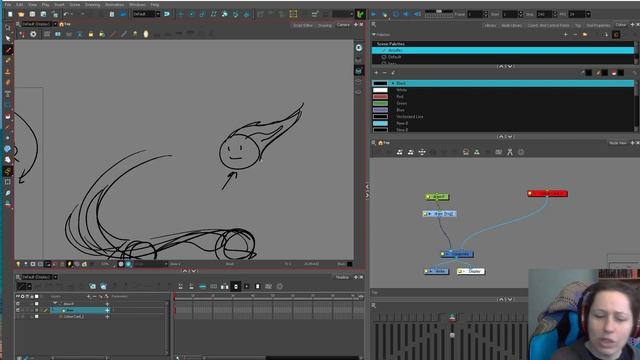This screenshot has width=640, height=360.
Task: Expand the top layer group in Timeline
Action: (55, 304)
